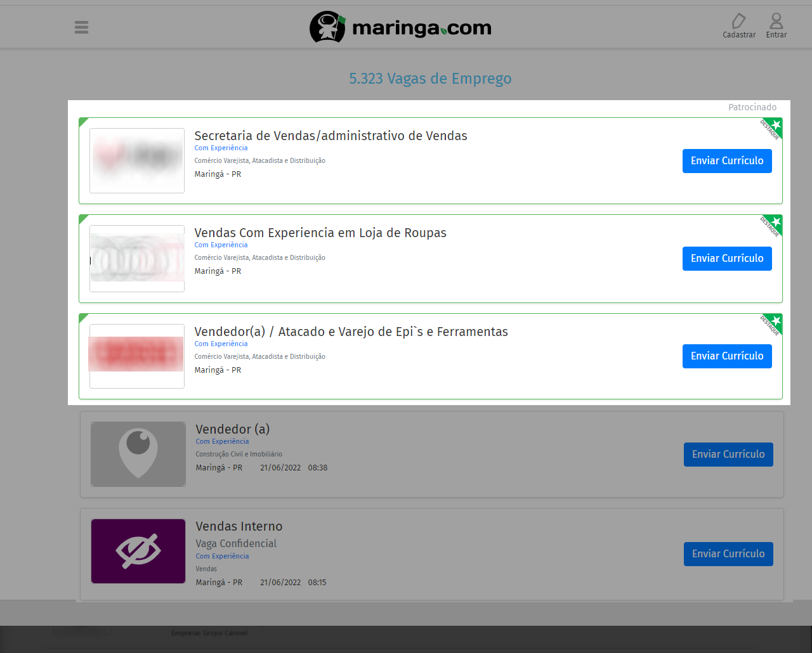Select the job title Vendedor(a) / Atacado e Varejo
The height and width of the screenshot is (653, 812).
(x=351, y=331)
